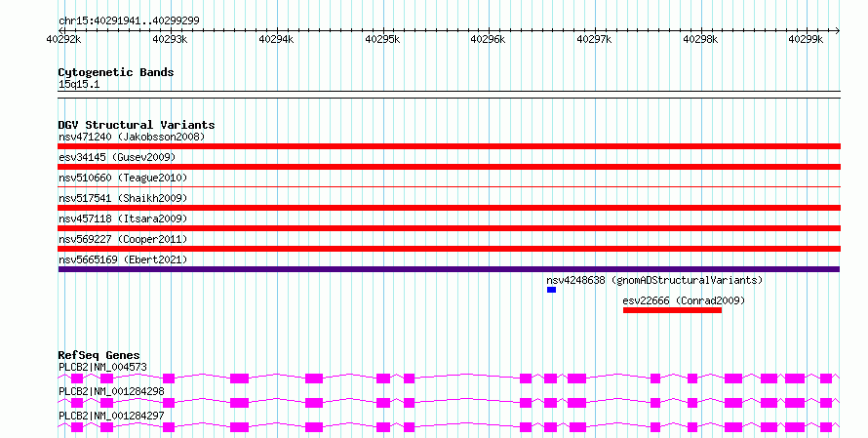Select the red bar under esv34145

pyautogui.click(x=449, y=167)
